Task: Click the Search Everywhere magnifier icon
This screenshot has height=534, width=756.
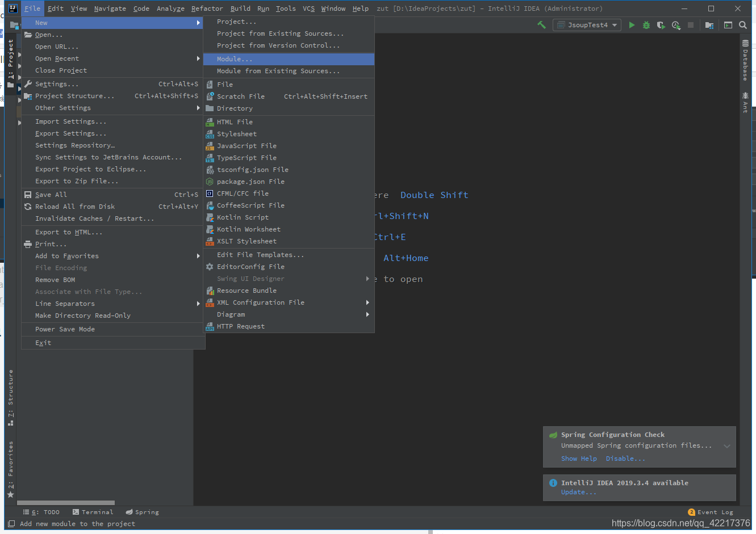Action: 743,25
